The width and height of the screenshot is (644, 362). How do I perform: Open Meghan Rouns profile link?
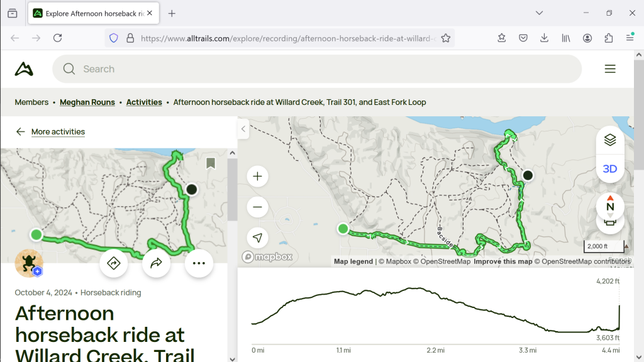[x=87, y=102]
